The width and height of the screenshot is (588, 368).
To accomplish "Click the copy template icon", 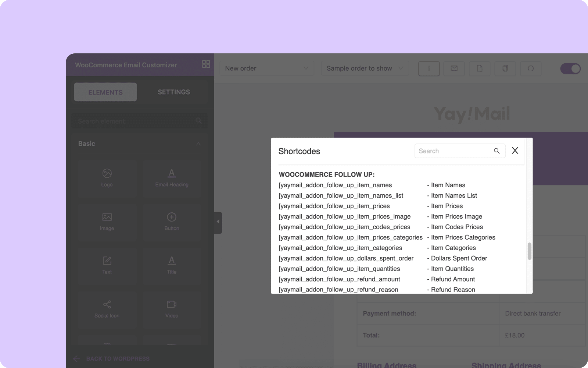I will (x=505, y=68).
